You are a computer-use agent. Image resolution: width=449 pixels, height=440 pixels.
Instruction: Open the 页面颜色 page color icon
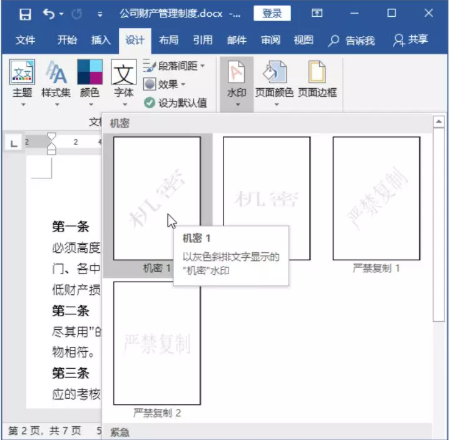(x=274, y=71)
